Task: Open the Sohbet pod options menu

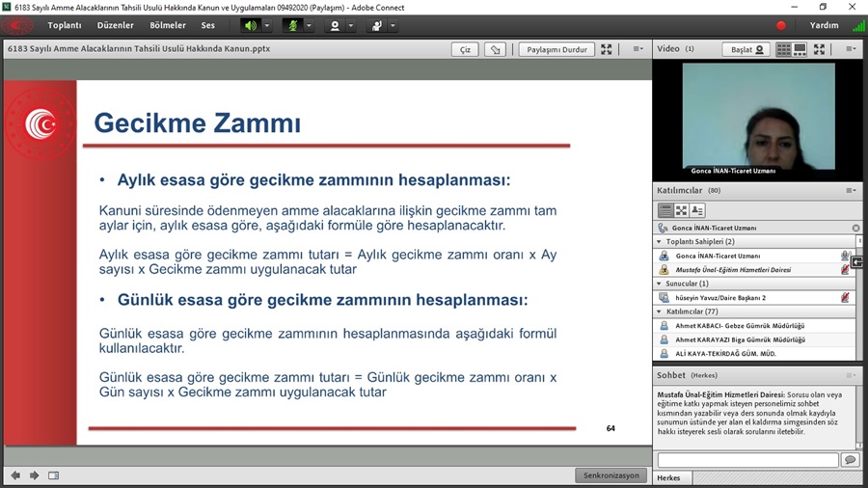Action: point(851,375)
